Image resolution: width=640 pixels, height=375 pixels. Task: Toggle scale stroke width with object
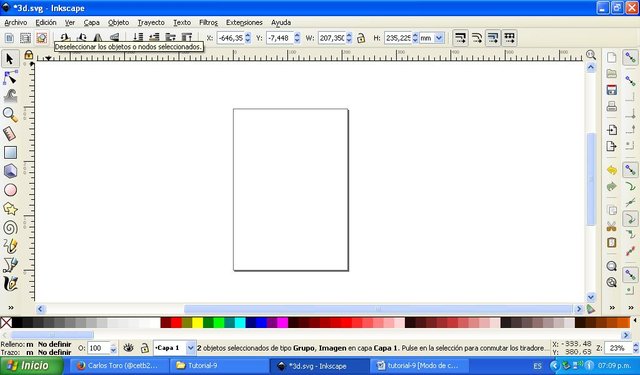(x=460, y=38)
